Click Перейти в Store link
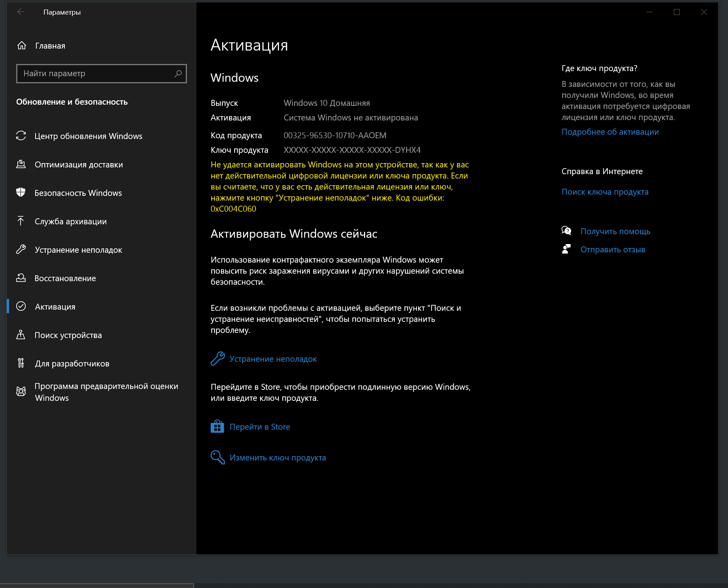The width and height of the screenshot is (728, 588). click(x=260, y=426)
